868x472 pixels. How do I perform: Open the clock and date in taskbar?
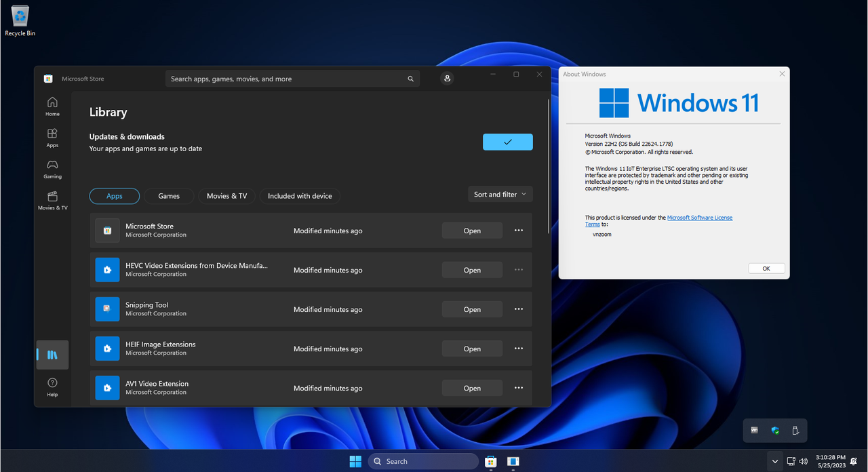pyautogui.click(x=829, y=461)
